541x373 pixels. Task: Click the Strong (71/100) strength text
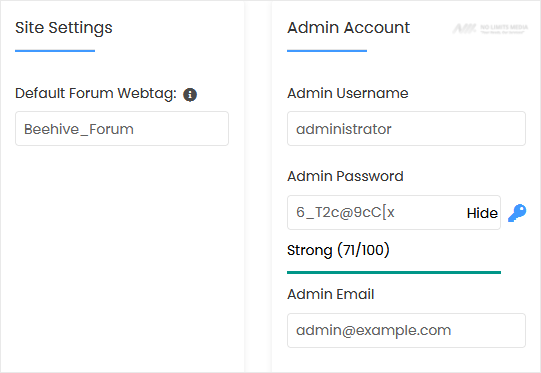(x=338, y=250)
